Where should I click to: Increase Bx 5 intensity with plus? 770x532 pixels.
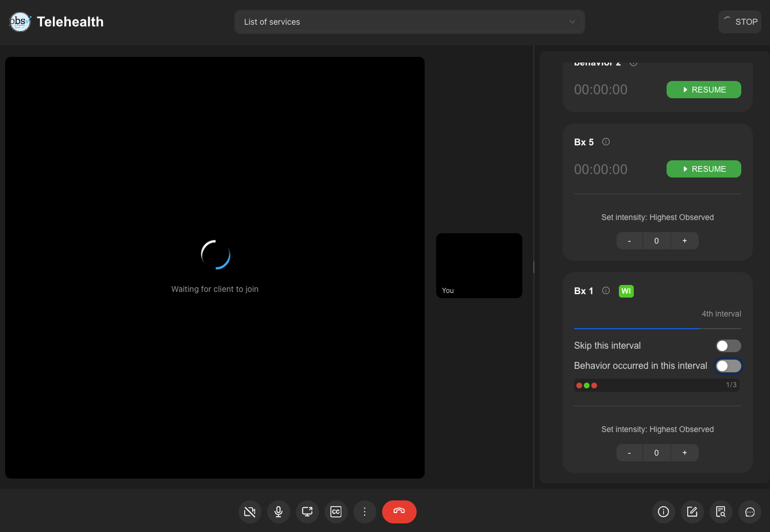click(684, 241)
